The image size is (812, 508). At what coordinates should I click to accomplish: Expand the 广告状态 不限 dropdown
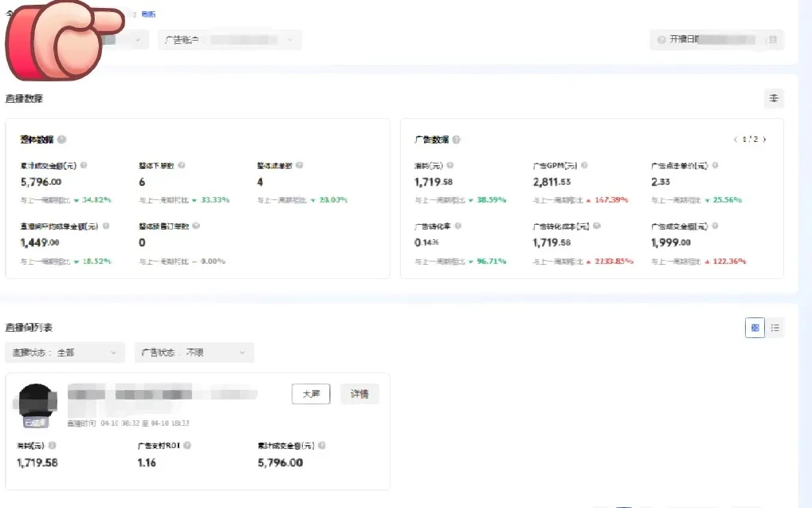(194, 352)
